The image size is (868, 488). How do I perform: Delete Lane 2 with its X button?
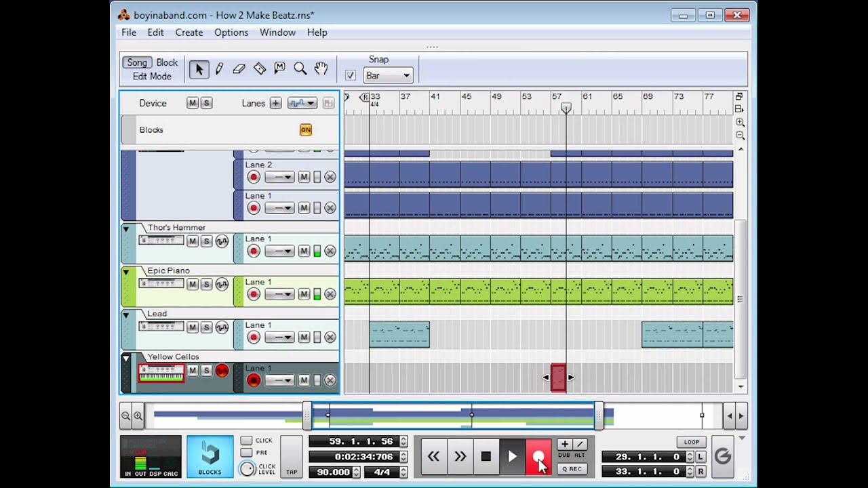(330, 177)
